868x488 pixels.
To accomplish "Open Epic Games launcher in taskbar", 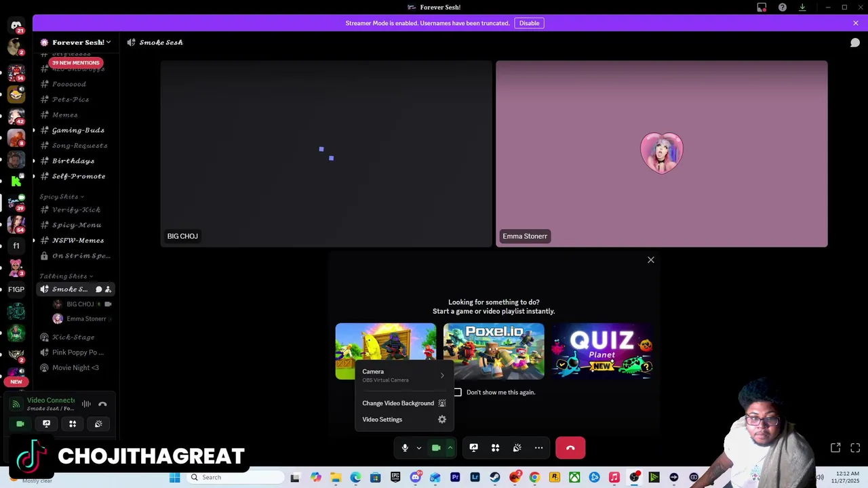I will 395,477.
